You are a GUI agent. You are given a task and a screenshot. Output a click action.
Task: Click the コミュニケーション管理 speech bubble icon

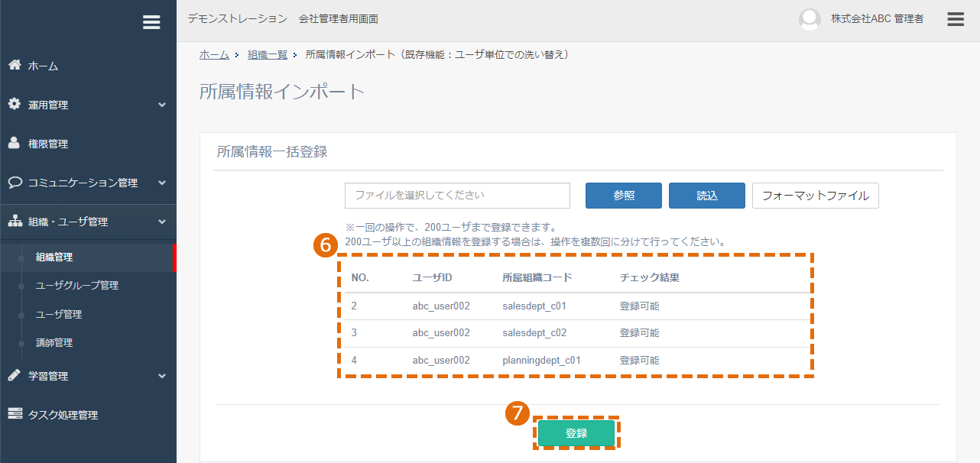(x=15, y=183)
